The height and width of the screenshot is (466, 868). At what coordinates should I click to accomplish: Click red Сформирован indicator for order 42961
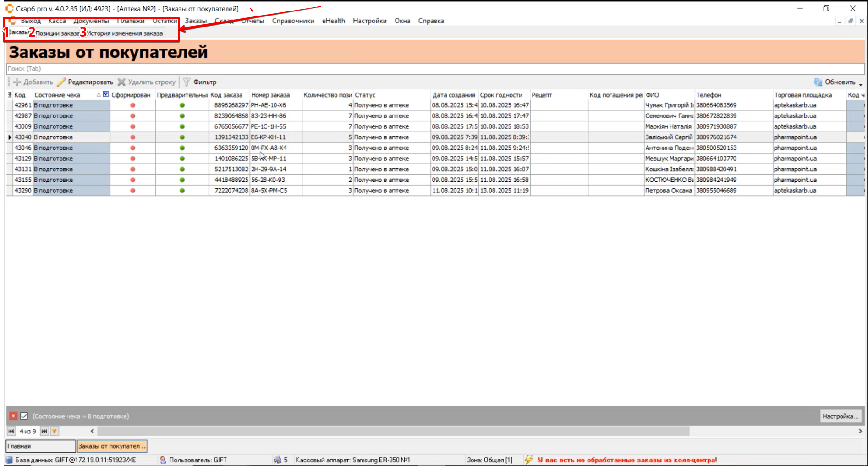click(132, 105)
